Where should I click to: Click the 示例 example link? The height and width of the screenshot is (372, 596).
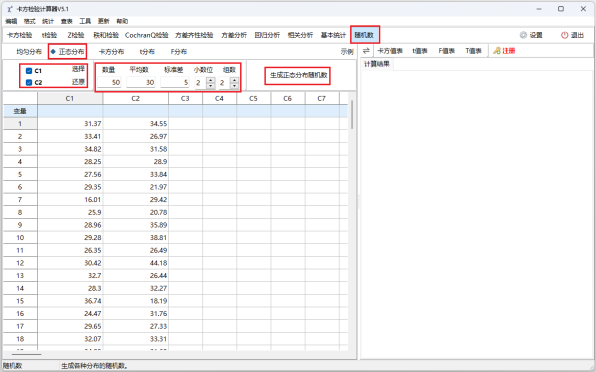coord(347,52)
